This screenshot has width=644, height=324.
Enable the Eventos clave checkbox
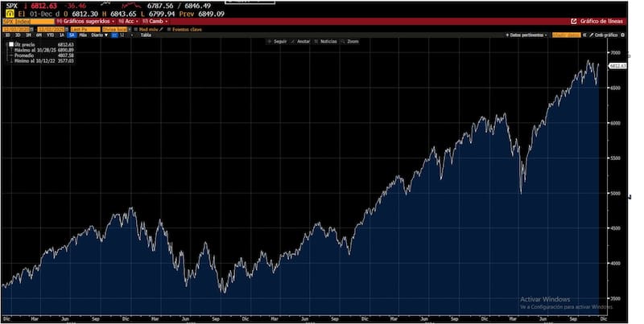click(168, 28)
